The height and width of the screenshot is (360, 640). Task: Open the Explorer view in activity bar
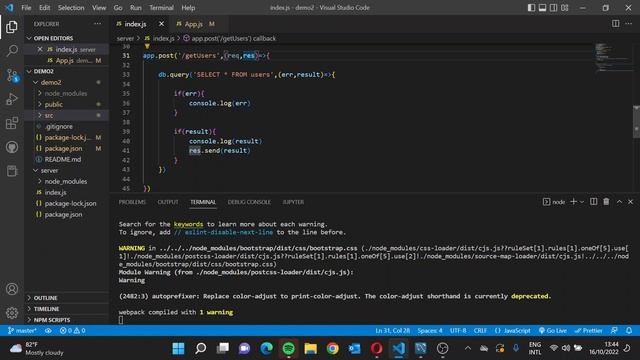[x=12, y=27]
